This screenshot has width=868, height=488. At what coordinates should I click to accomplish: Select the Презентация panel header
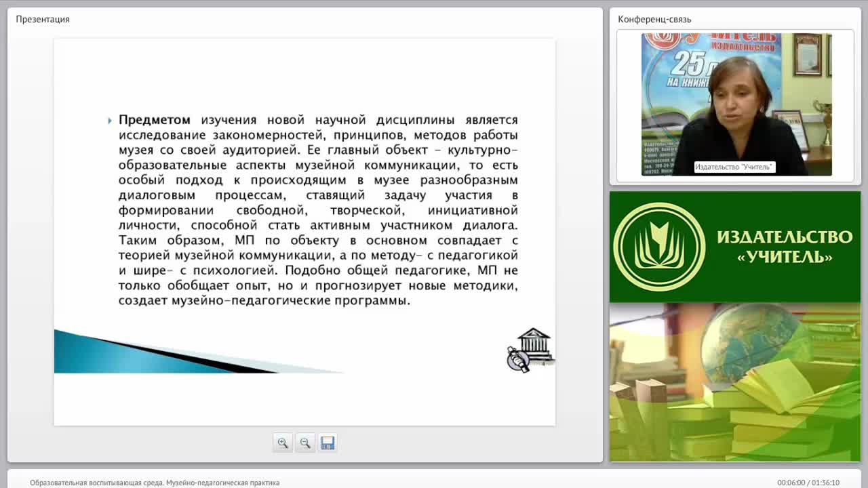(43, 19)
